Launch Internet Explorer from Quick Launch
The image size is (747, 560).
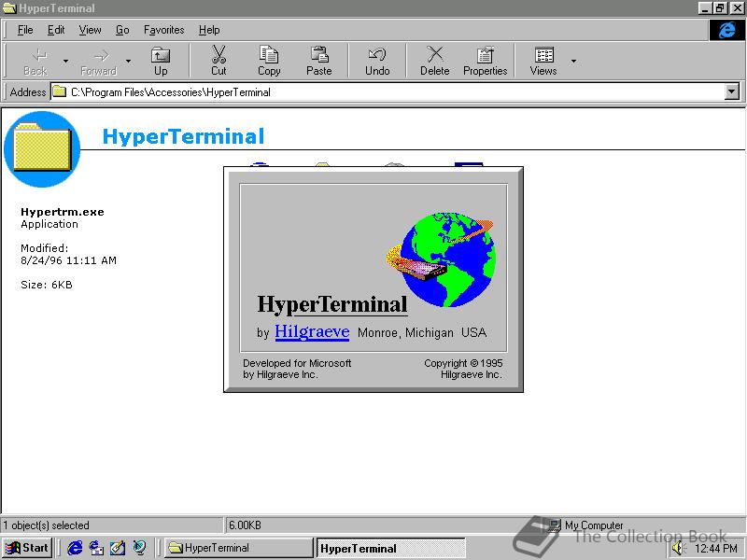click(x=75, y=548)
